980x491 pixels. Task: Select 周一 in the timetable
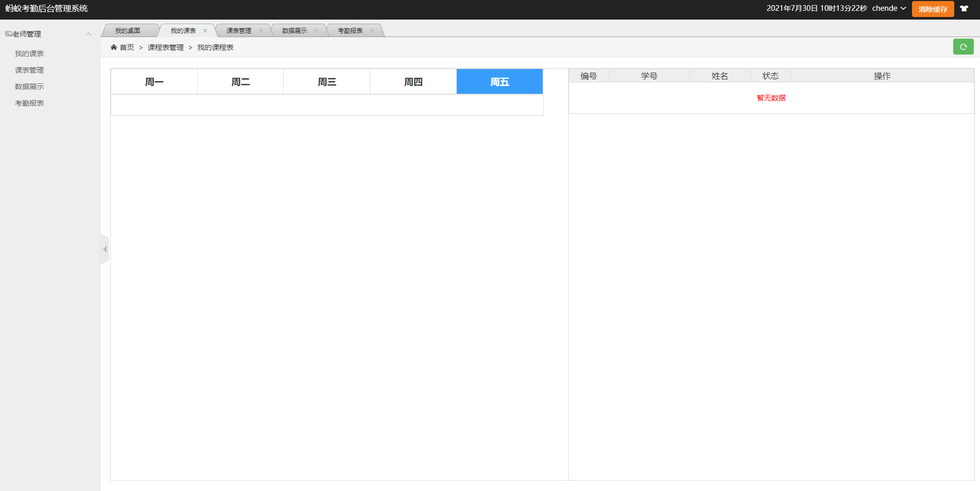pos(154,82)
